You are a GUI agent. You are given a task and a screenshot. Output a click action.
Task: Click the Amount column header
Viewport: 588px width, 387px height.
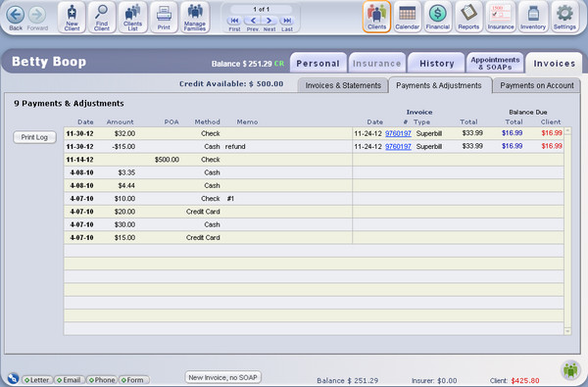pyautogui.click(x=120, y=121)
